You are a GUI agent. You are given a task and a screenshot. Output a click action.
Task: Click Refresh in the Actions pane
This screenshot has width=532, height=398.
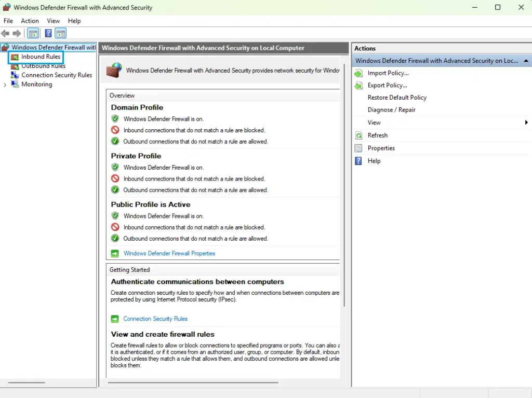[x=378, y=135]
